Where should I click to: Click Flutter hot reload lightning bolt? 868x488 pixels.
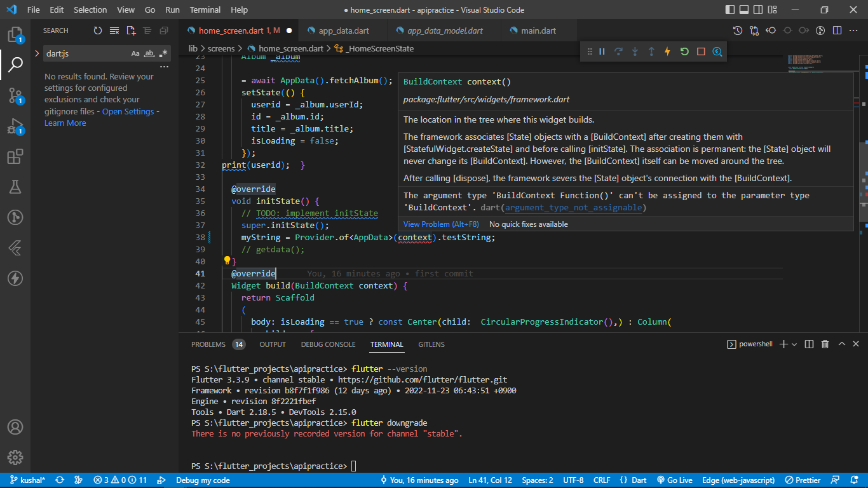(x=668, y=51)
